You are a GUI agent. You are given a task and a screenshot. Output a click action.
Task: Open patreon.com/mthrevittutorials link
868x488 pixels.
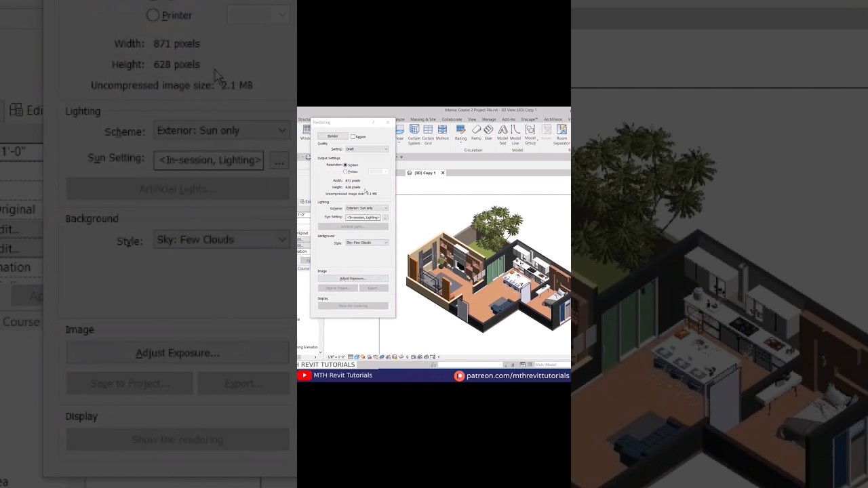point(517,375)
